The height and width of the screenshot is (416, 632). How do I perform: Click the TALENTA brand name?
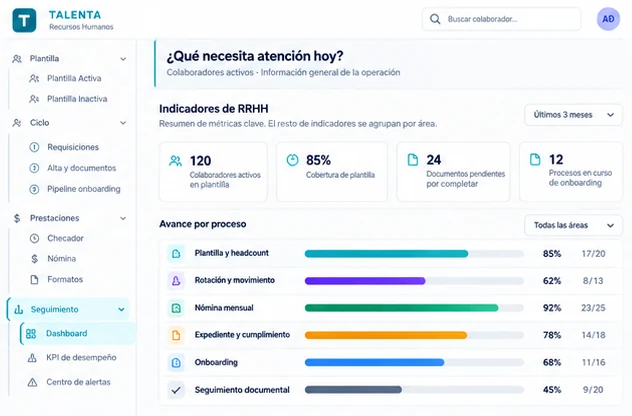pos(75,15)
